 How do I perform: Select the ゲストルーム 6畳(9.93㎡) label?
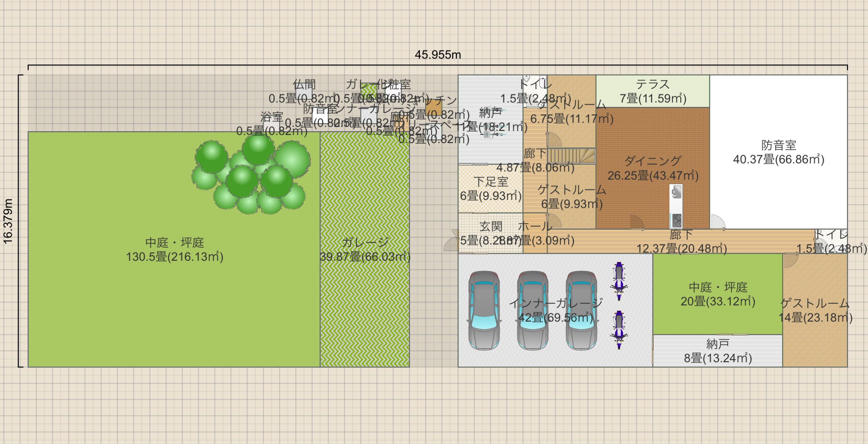[572, 197]
